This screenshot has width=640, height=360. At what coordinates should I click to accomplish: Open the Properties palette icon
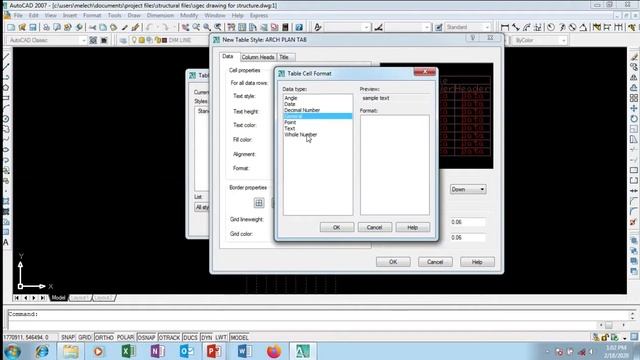click(x=231, y=27)
